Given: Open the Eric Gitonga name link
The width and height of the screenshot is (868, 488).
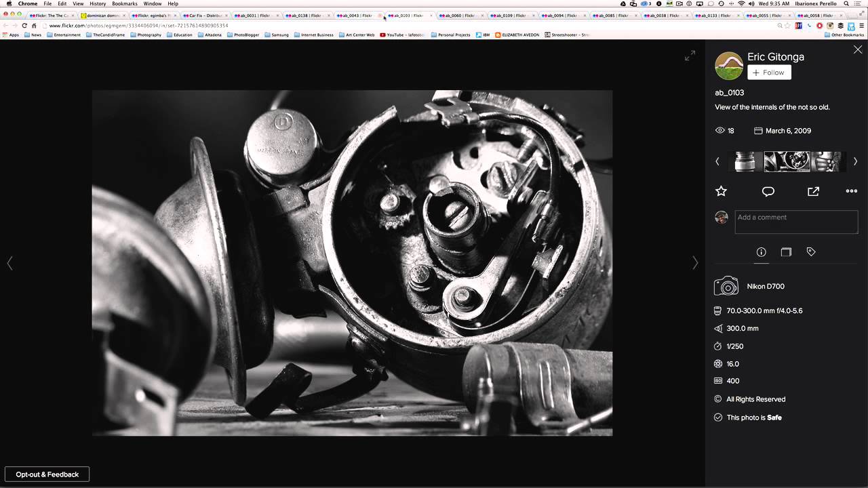Looking at the screenshot, I should (x=776, y=57).
